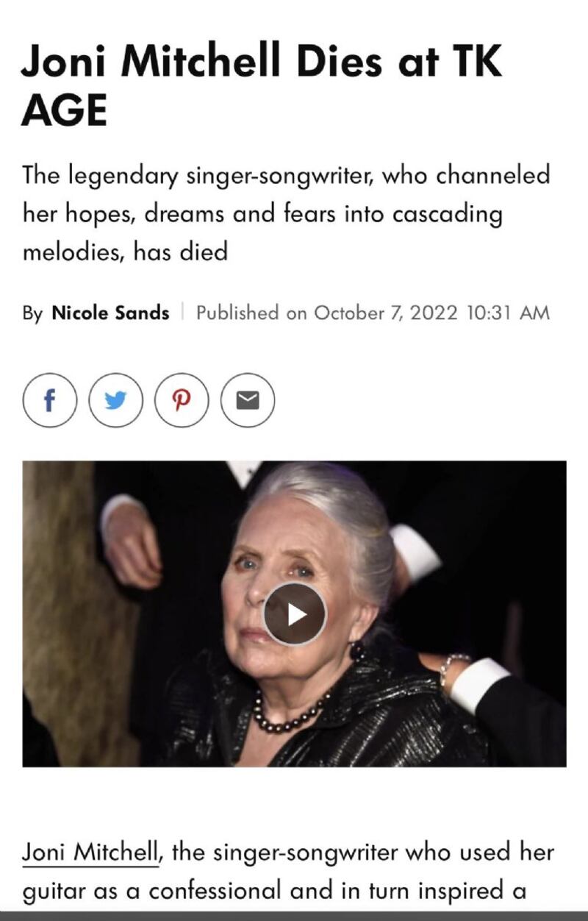Open author Nicole Sands' profile link
588x921 pixels.
[x=110, y=313]
